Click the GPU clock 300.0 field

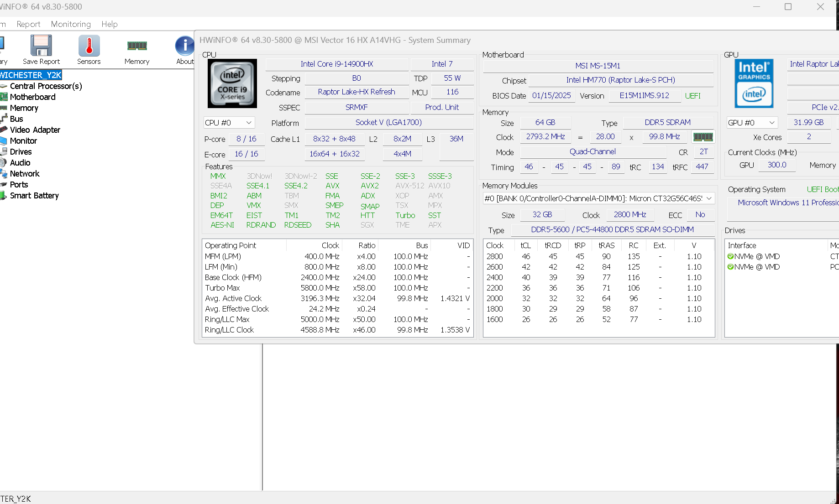pos(776,165)
